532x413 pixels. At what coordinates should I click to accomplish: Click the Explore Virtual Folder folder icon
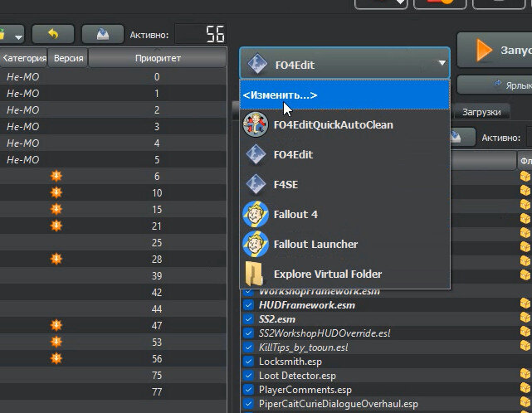pyautogui.click(x=255, y=274)
